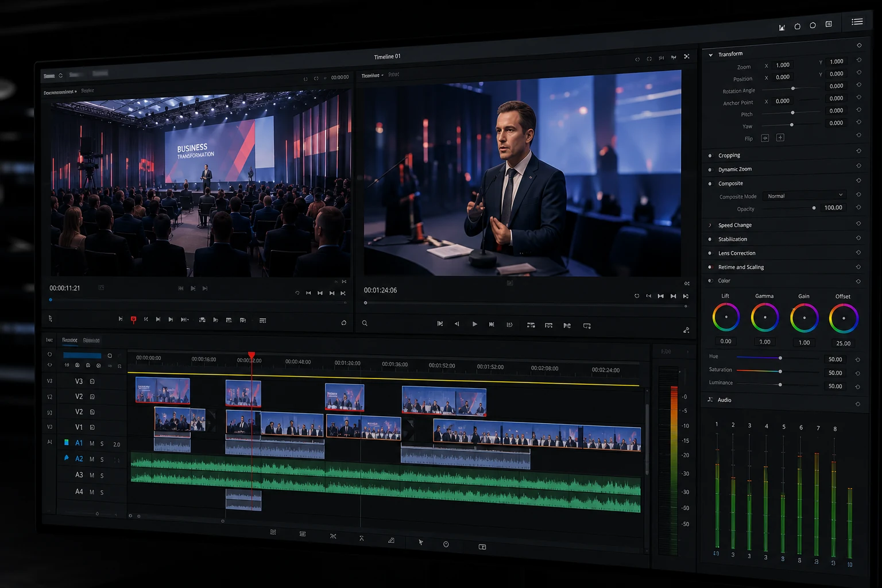Skip to next clip in timeline viewer
Screen dimensions: 882x588
coord(492,324)
